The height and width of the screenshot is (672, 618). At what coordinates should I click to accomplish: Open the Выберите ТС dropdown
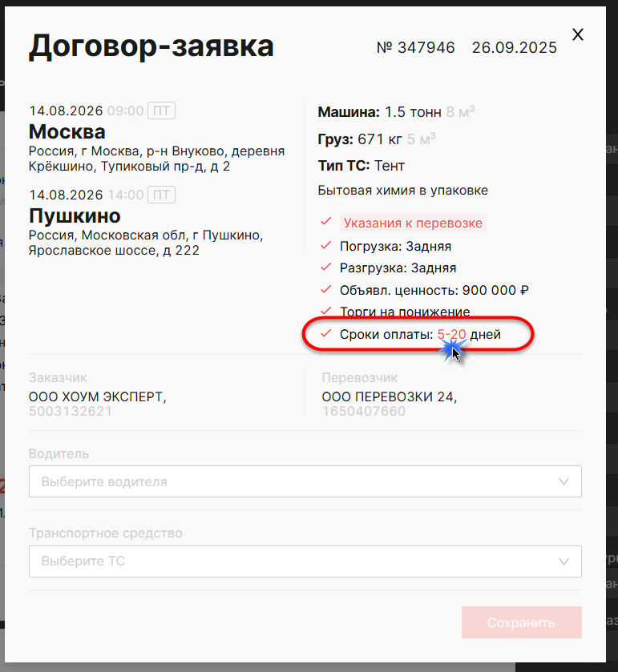297,561
